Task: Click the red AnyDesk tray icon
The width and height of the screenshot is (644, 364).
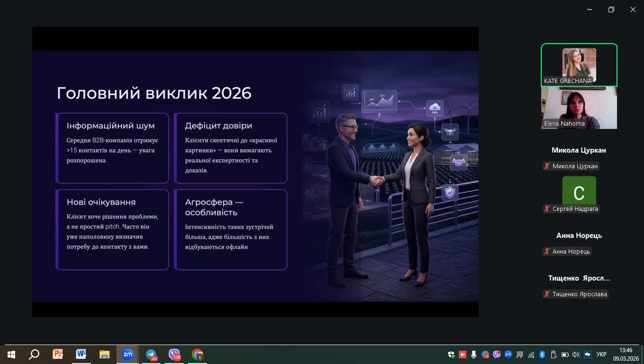Action: pyautogui.click(x=463, y=355)
